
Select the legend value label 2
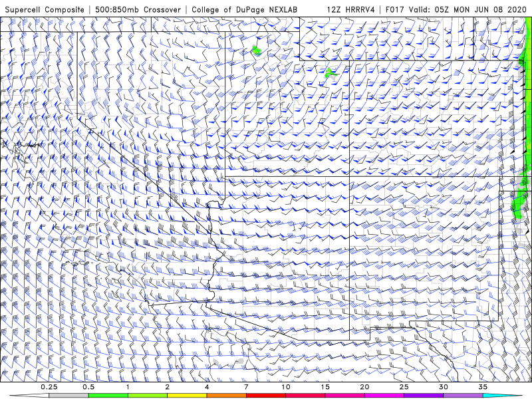tap(168, 387)
